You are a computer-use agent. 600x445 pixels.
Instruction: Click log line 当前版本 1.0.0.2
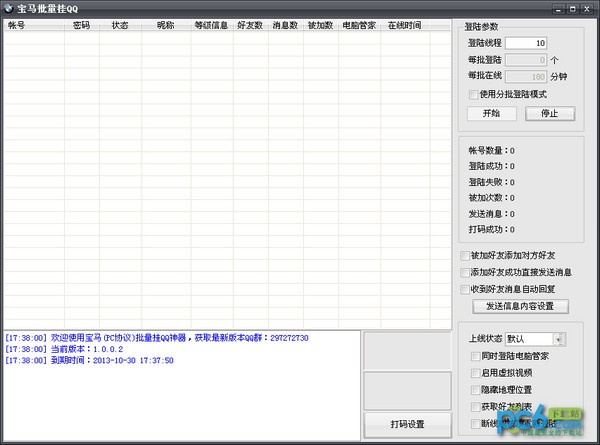pyautogui.click(x=64, y=349)
